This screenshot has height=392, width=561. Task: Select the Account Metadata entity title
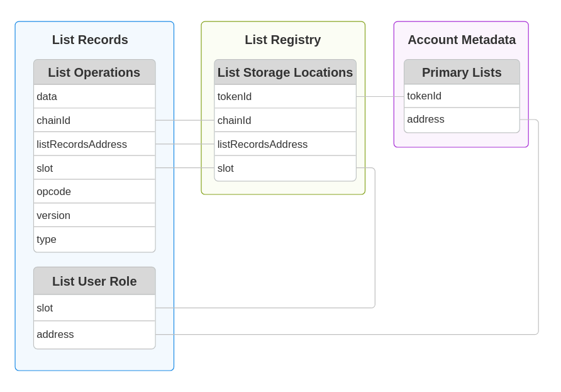[x=462, y=40]
